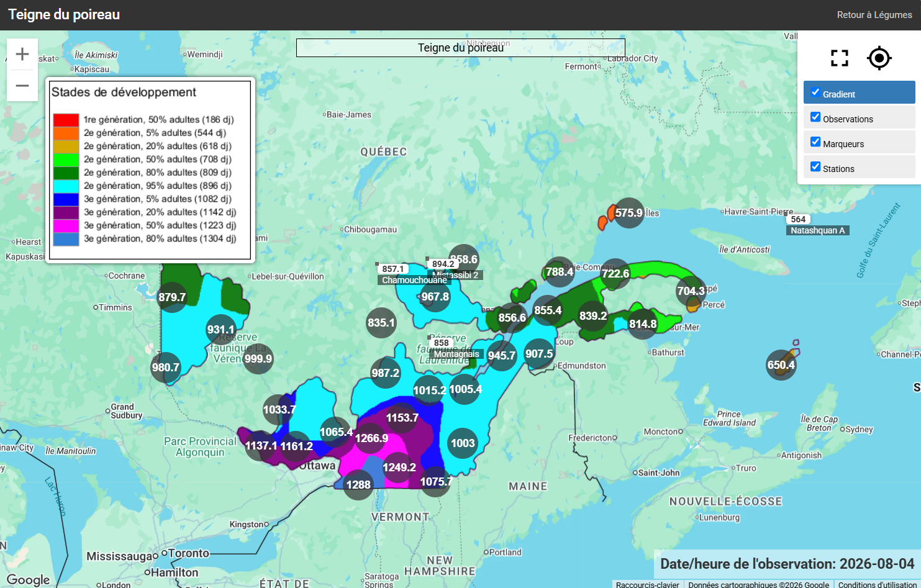Select the 931.1 map marker
Image resolution: width=921 pixels, height=588 pixels.
click(221, 330)
